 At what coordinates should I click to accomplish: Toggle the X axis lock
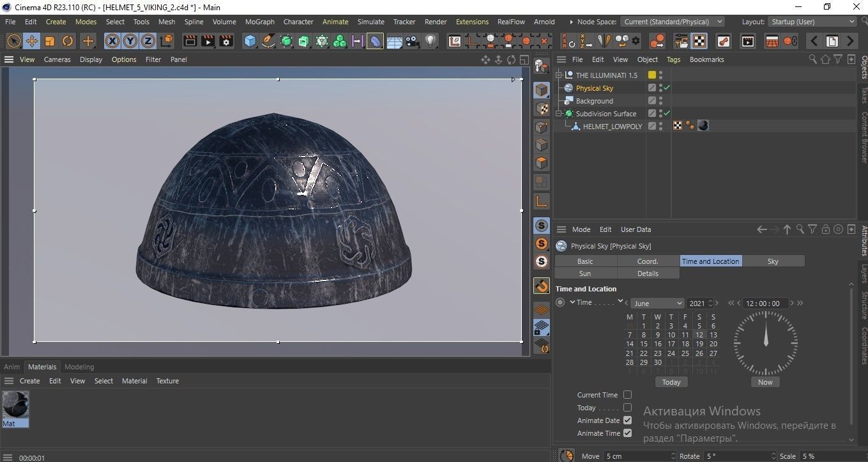[112, 41]
